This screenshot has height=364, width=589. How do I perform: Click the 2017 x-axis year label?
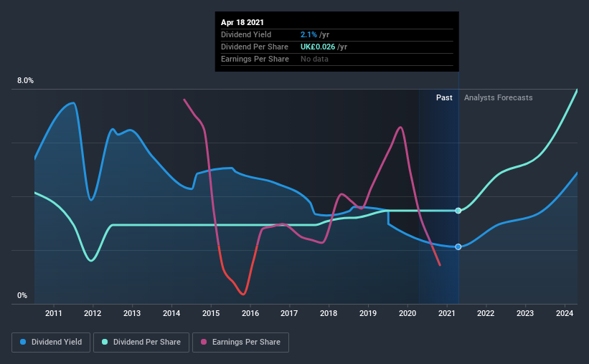[289, 313]
